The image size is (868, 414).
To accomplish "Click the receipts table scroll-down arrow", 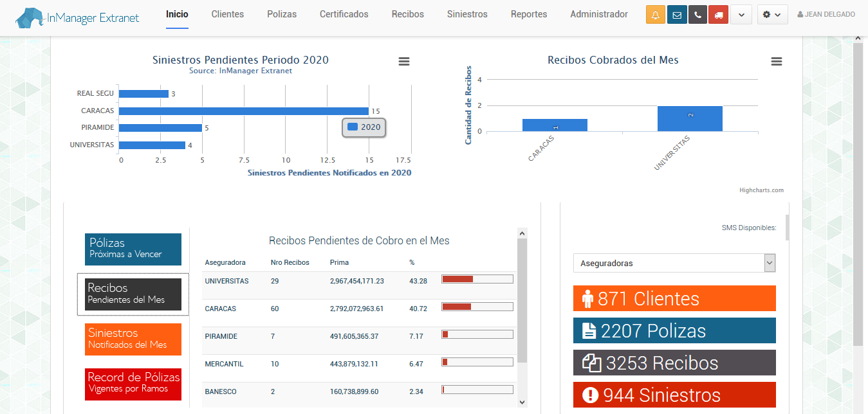I will point(522,402).
